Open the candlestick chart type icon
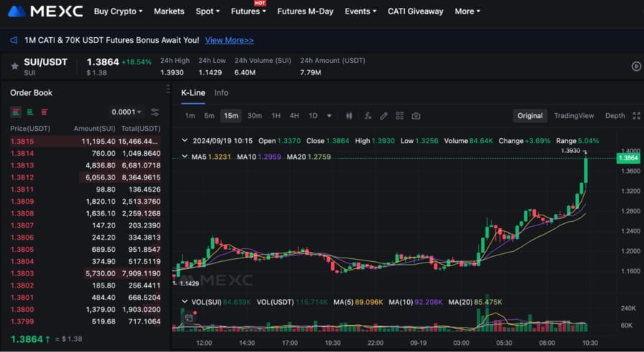Screen dimensions: 644x352 (x=349, y=116)
